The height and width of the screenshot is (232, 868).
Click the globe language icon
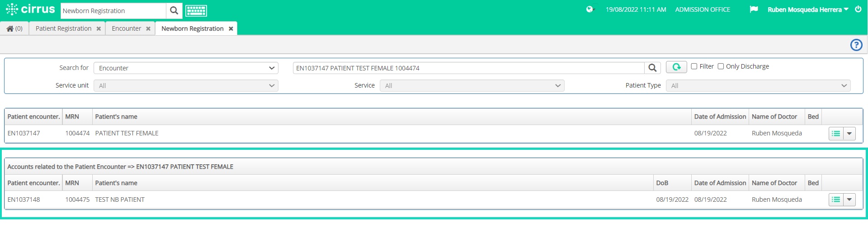pyautogui.click(x=590, y=9)
